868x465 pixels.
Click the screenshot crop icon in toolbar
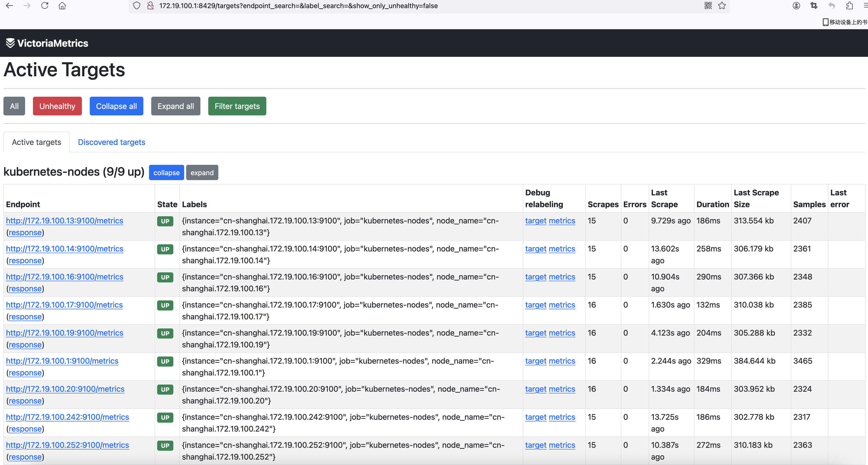click(x=814, y=6)
